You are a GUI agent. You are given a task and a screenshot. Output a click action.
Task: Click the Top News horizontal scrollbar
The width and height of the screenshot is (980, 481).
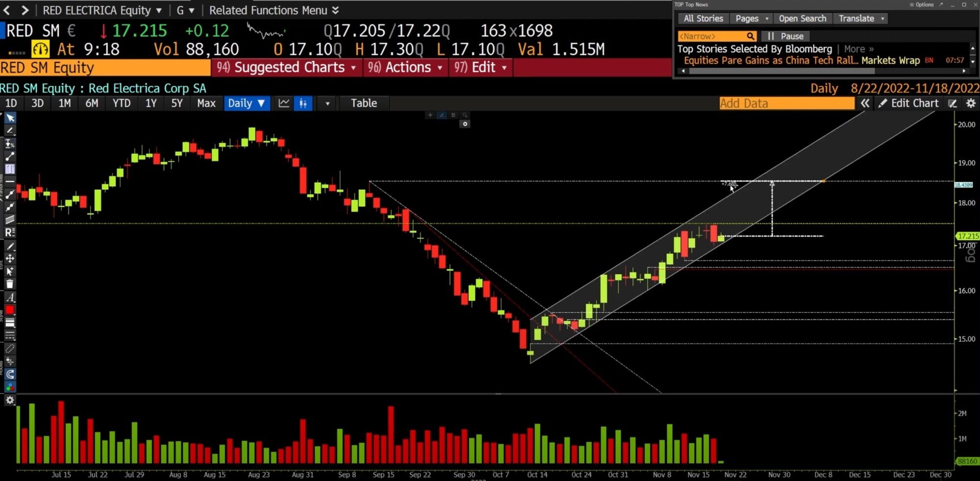(x=782, y=71)
